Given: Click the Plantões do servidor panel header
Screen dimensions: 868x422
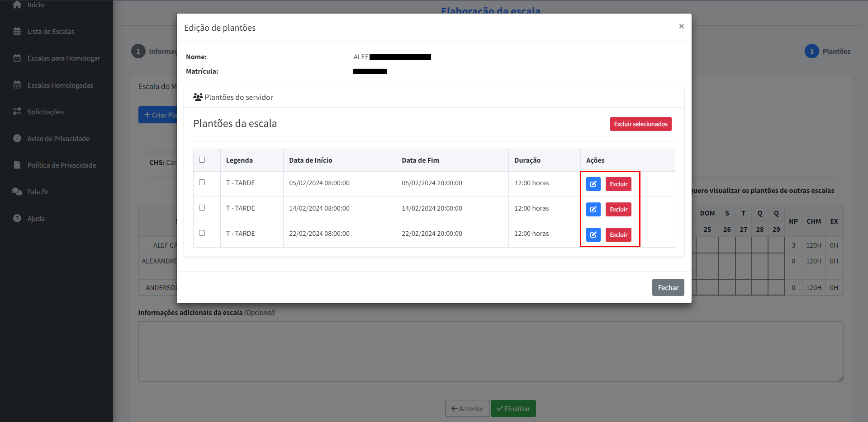Looking at the screenshot, I should pyautogui.click(x=434, y=97).
